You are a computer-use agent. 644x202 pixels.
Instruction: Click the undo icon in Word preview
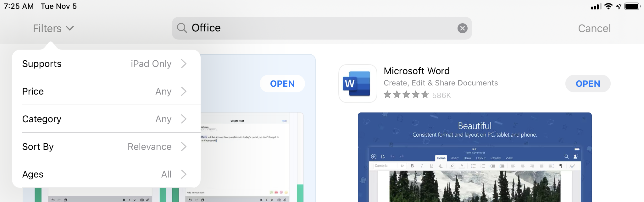392,156
